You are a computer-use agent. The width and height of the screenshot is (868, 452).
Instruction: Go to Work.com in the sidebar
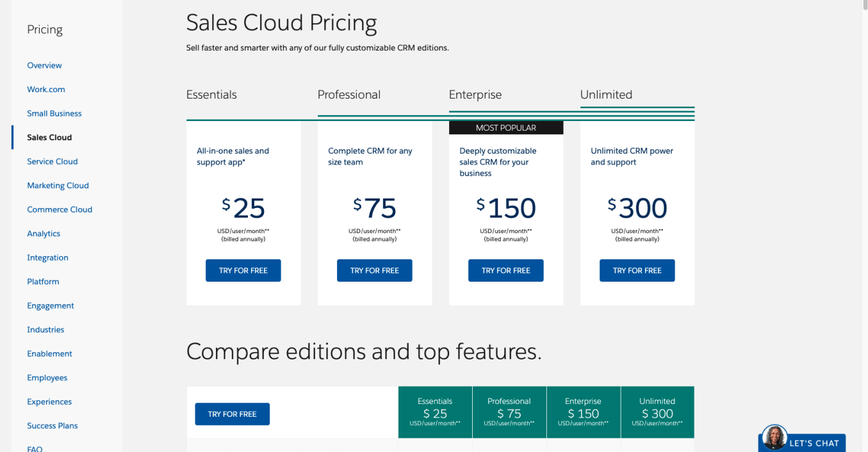(x=46, y=90)
